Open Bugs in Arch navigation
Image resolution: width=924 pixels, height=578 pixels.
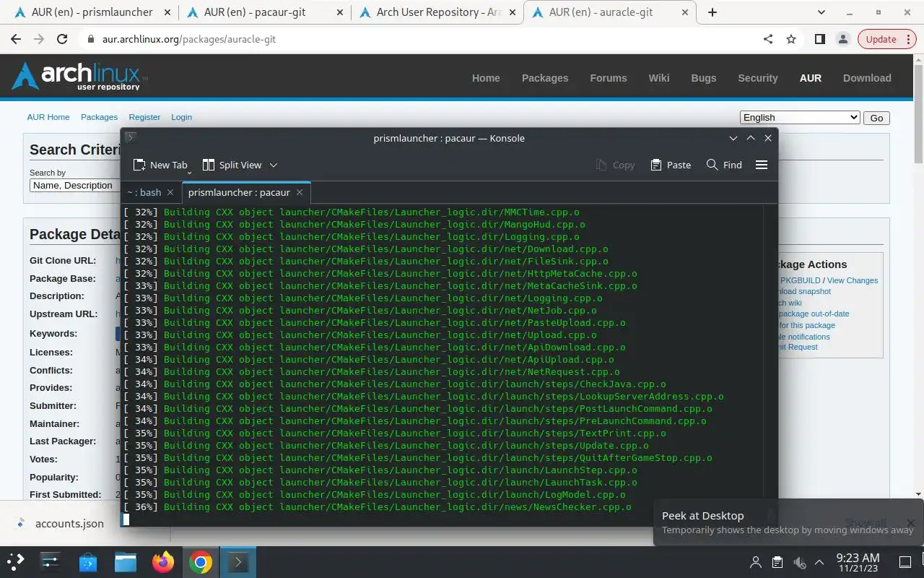[x=704, y=78]
